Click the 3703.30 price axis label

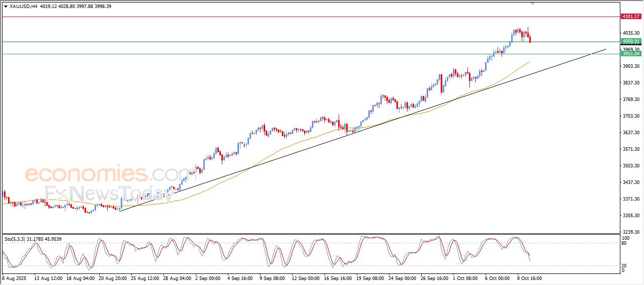tap(630, 116)
